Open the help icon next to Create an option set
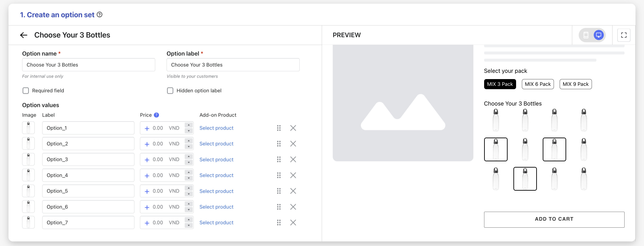The image size is (644, 246). (100, 15)
